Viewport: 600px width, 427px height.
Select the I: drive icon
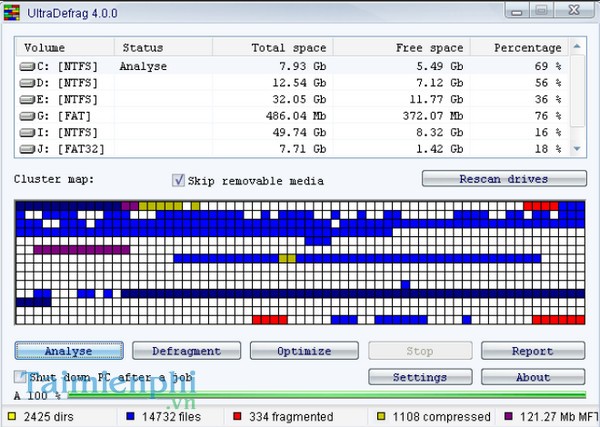27,132
